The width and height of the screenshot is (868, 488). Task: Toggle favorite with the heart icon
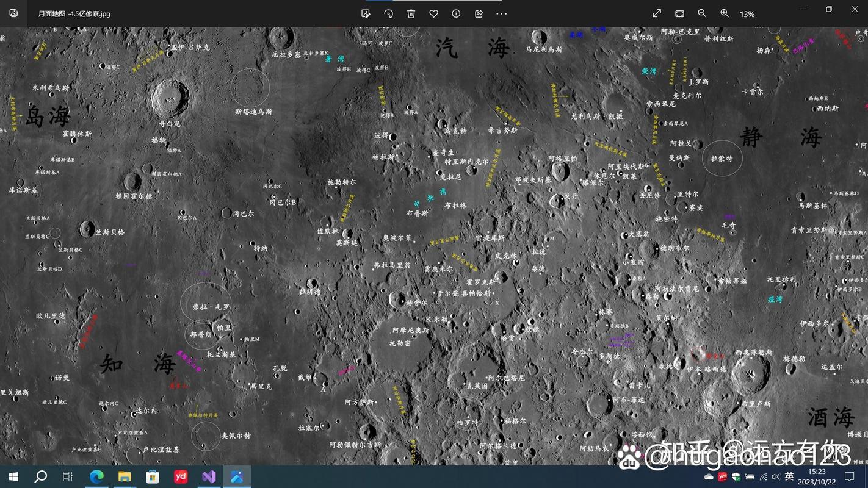[x=433, y=13]
